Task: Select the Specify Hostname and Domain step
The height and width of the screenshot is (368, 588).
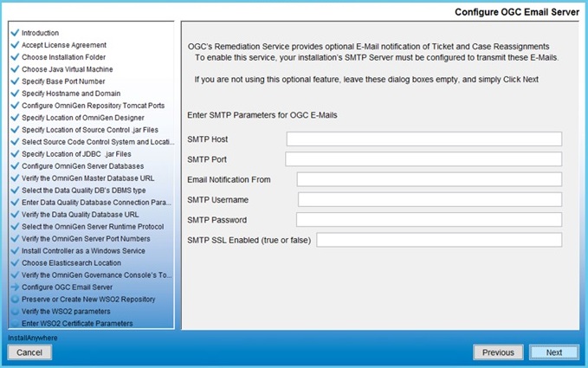Action: pyautogui.click(x=71, y=94)
